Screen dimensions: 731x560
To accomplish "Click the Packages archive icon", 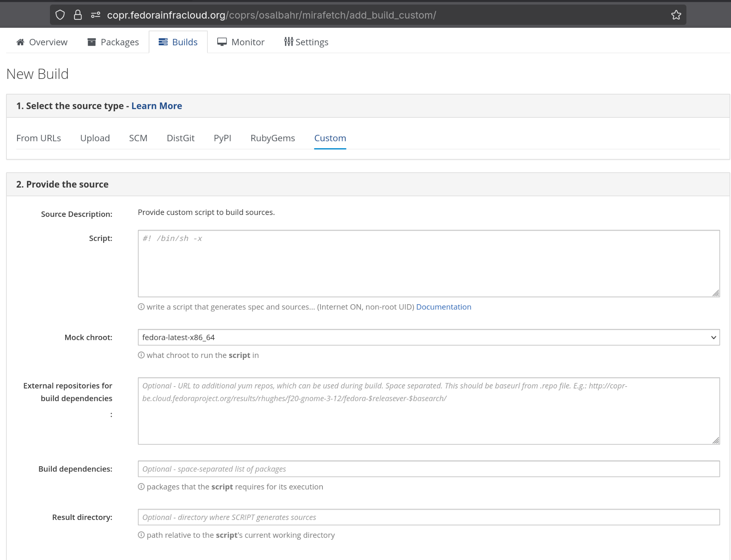I will click(x=91, y=42).
